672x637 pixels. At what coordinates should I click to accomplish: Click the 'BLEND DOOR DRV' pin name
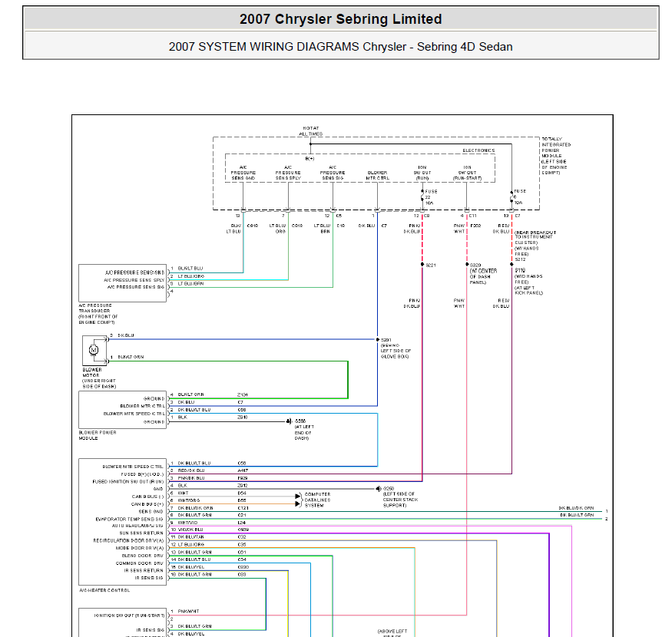(143, 556)
